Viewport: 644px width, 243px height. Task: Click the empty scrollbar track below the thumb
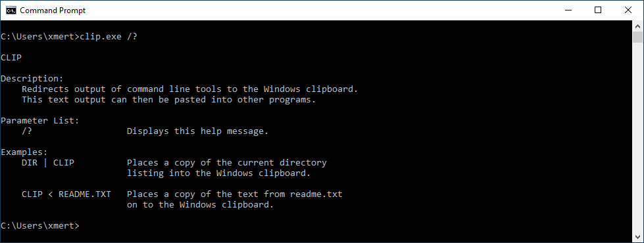click(638, 137)
